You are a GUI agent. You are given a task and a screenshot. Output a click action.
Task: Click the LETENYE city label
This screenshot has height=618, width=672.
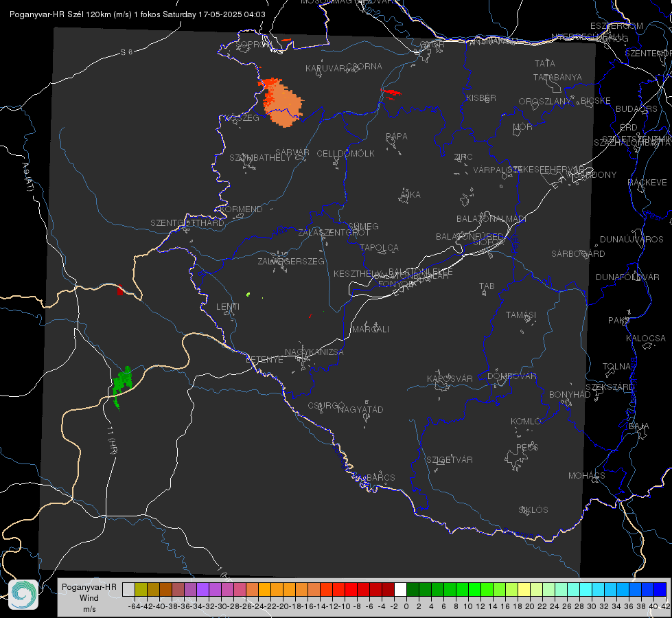[264, 360]
